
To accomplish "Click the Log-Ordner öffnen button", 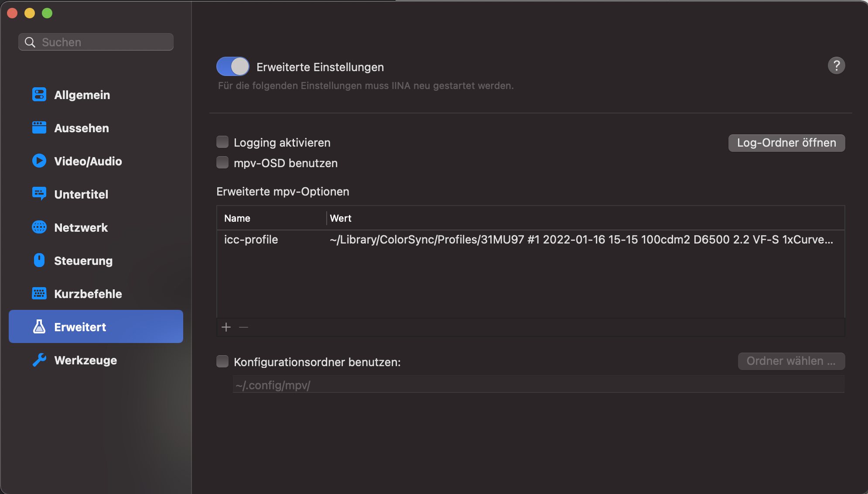I will 786,143.
